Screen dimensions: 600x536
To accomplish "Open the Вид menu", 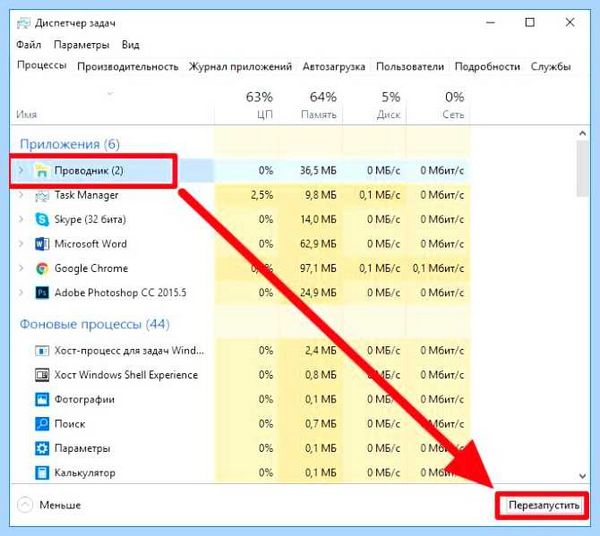I will tap(130, 45).
